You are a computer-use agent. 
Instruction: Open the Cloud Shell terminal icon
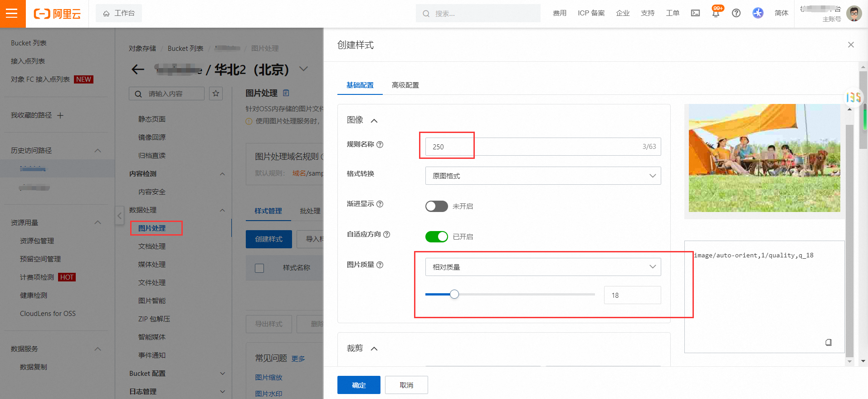point(695,13)
